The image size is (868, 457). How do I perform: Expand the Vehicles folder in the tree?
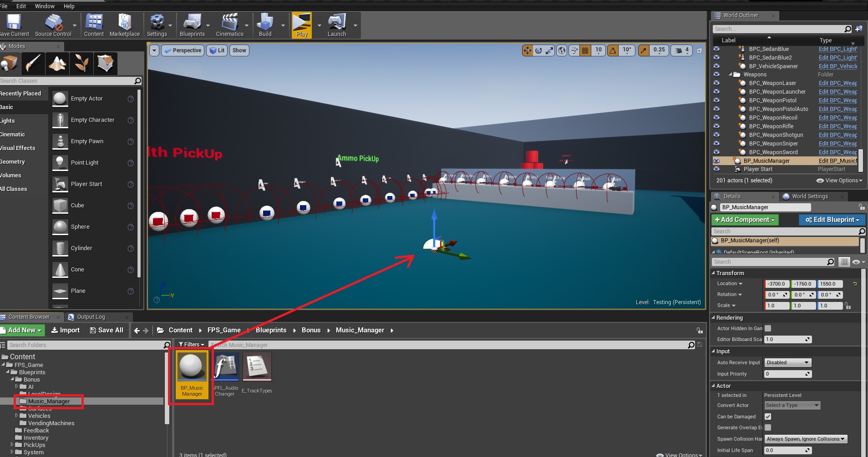[x=17, y=416]
